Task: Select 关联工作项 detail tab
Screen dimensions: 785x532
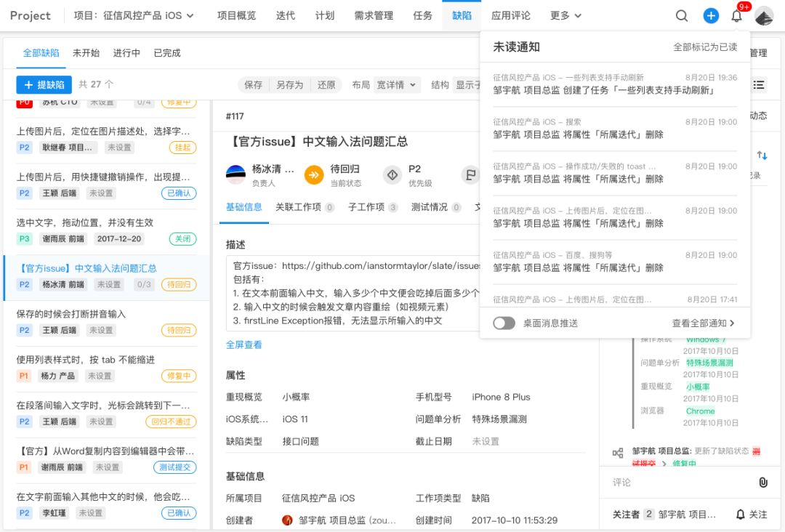Action: 305,207
